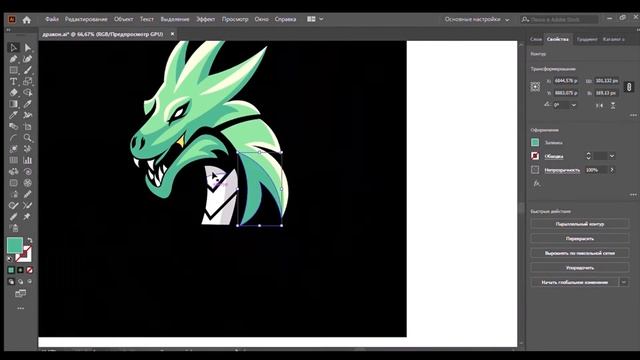Set paint type to solid Color

[x=11, y=270]
